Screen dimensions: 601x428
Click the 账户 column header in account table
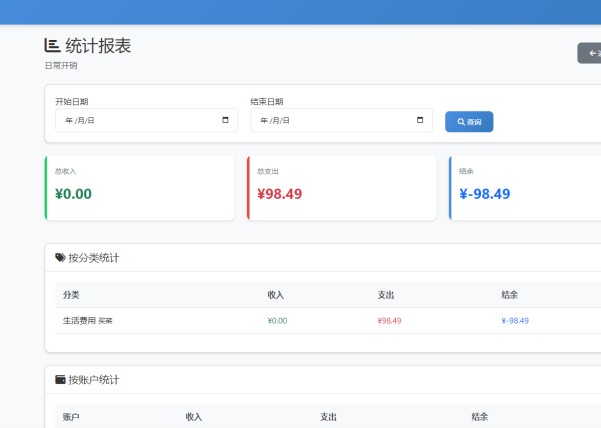(71, 417)
